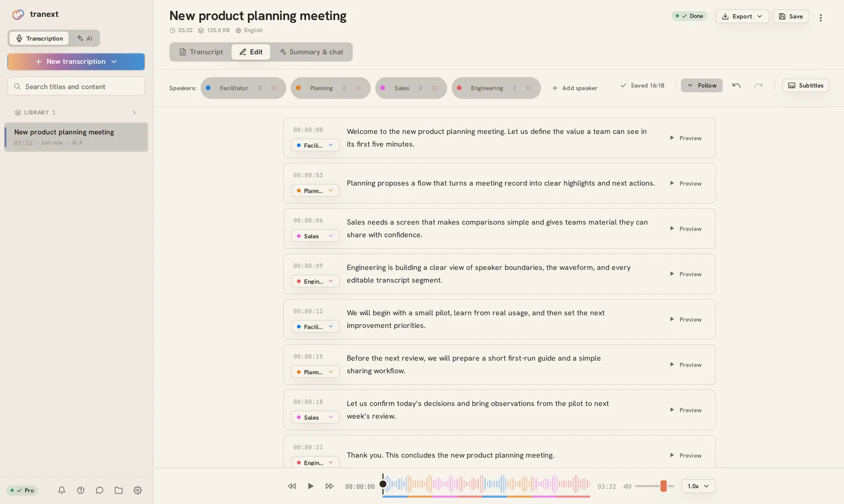Preview the 00:00:21 Thank you segment
The image size is (844, 504).
686,455
